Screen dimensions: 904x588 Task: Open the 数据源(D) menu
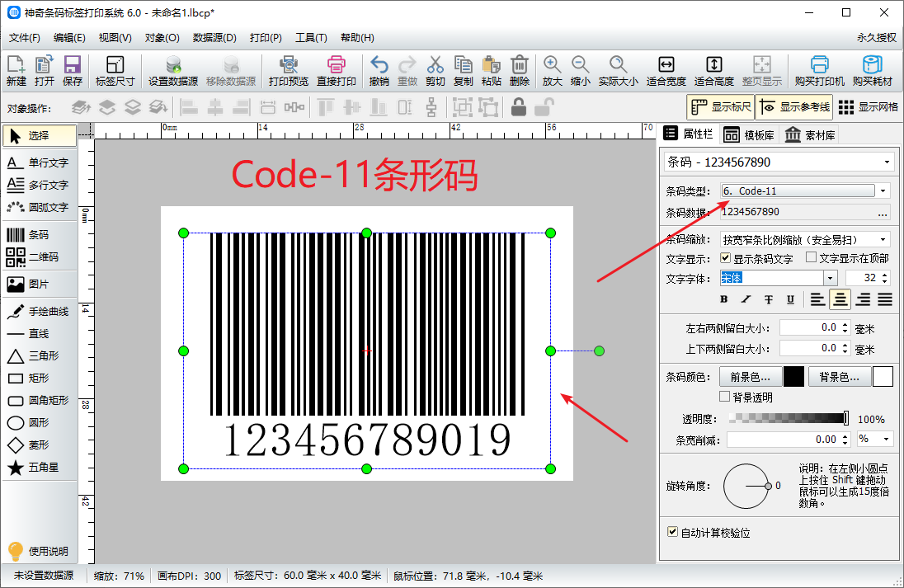(214, 37)
